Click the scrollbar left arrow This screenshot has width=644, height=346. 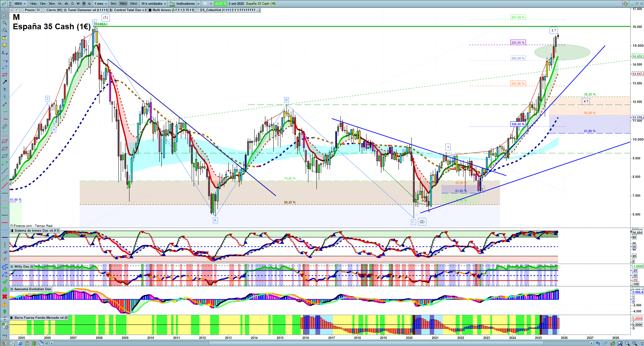[x=51, y=343]
